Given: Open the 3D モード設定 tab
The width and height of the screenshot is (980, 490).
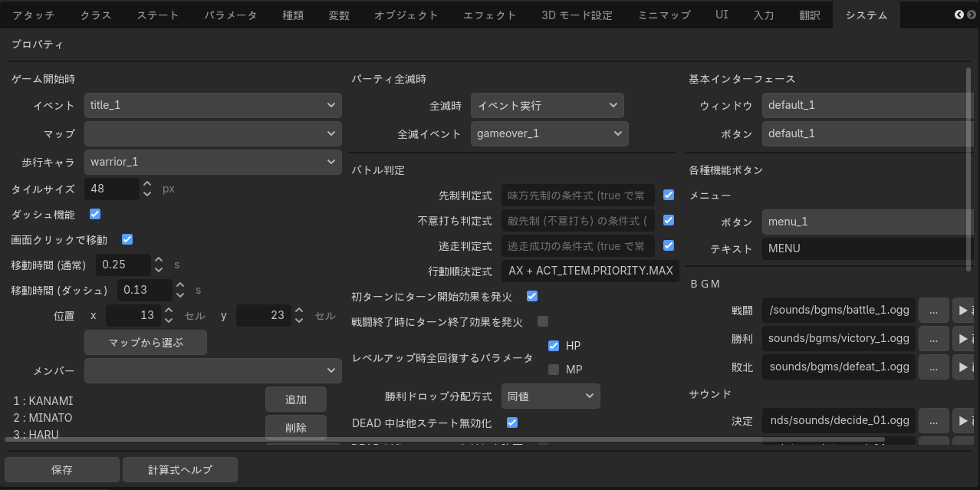Looking at the screenshot, I should pos(577,15).
